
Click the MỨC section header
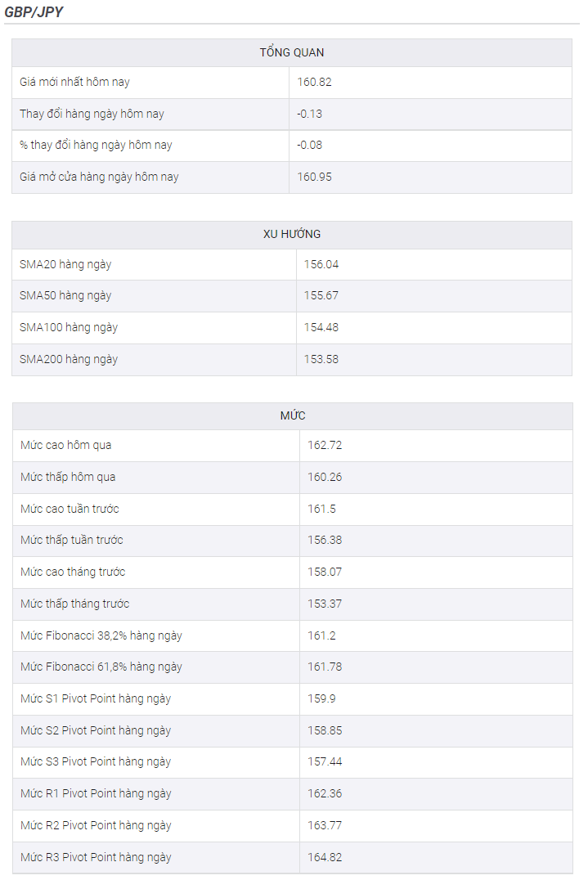point(293,415)
